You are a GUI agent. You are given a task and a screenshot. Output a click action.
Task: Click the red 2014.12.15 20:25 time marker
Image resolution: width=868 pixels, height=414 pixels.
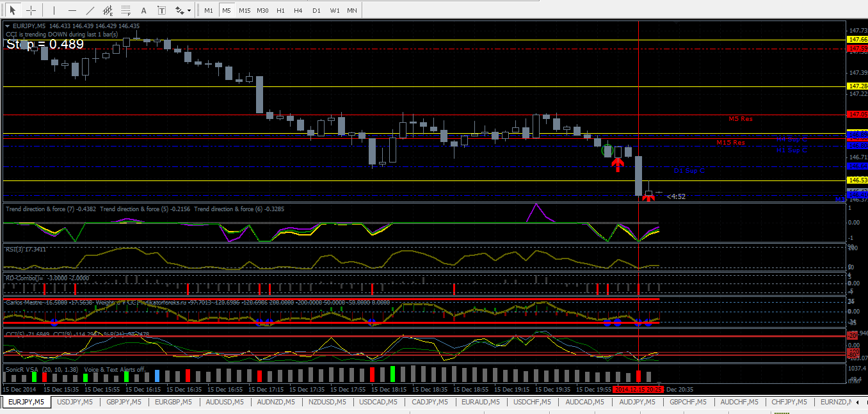[x=638, y=389]
